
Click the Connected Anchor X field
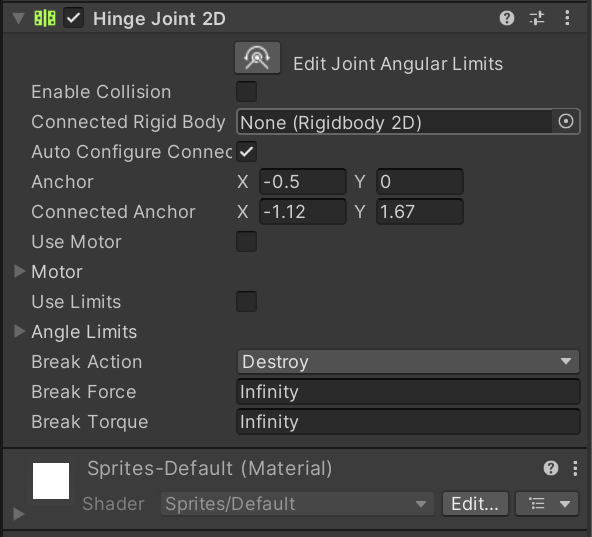point(303,211)
